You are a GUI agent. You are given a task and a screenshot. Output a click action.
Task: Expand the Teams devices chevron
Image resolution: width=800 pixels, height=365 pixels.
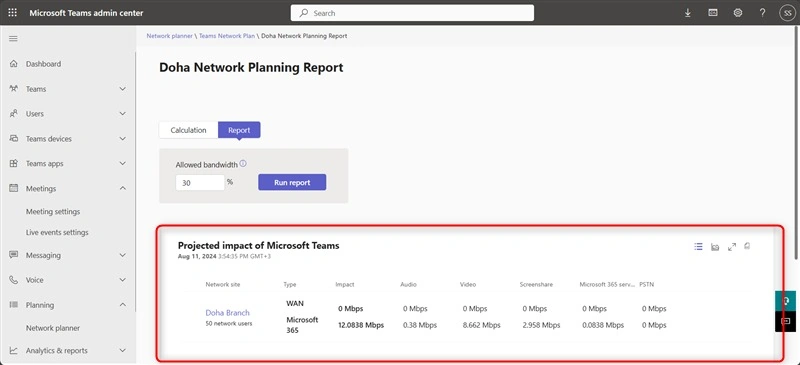click(x=122, y=138)
